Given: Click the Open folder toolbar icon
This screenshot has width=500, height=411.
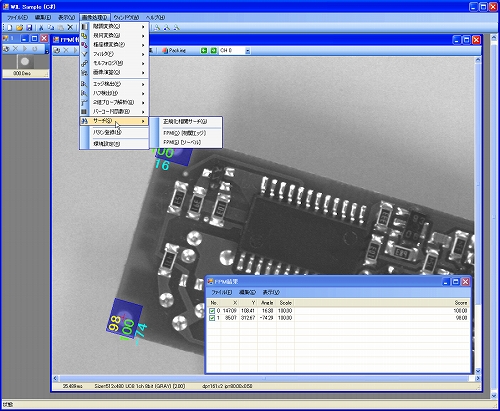Looking at the screenshot, I should click(x=20, y=27).
